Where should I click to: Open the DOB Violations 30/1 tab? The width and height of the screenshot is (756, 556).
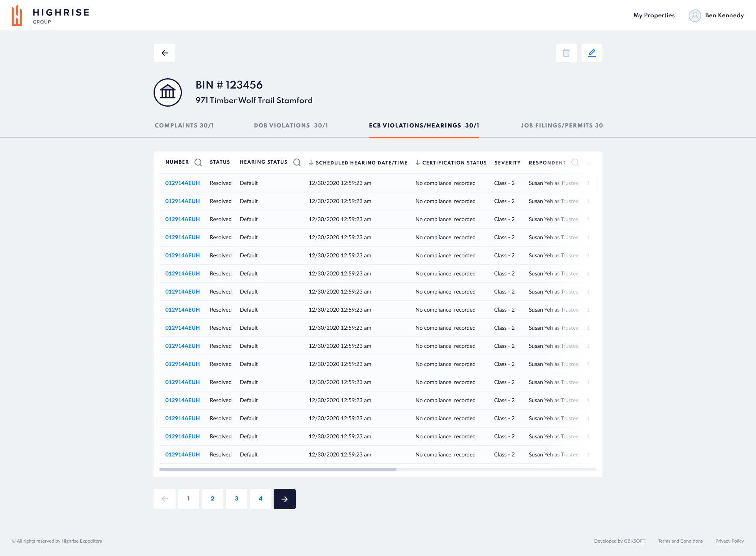click(x=291, y=126)
